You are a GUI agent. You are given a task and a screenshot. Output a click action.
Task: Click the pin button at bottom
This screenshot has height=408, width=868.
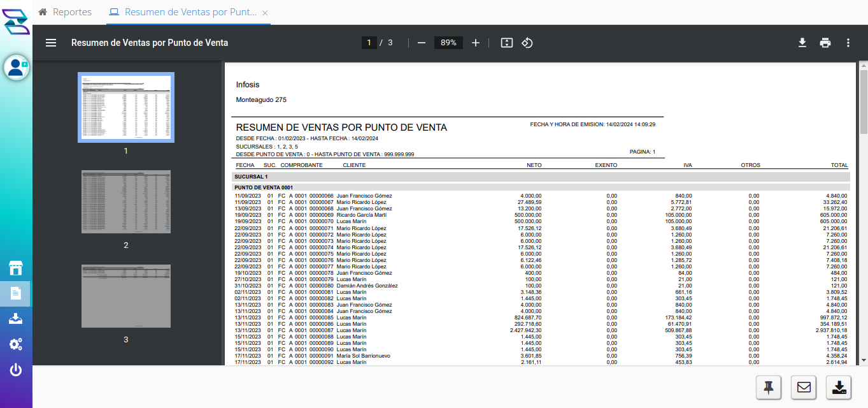pyautogui.click(x=769, y=387)
